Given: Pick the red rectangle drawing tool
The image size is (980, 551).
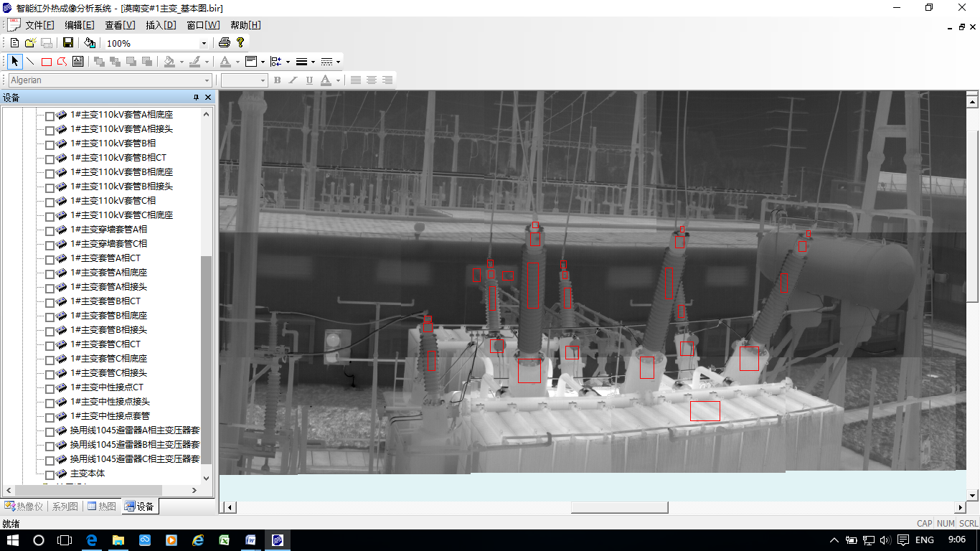Looking at the screenshot, I should [x=47, y=62].
